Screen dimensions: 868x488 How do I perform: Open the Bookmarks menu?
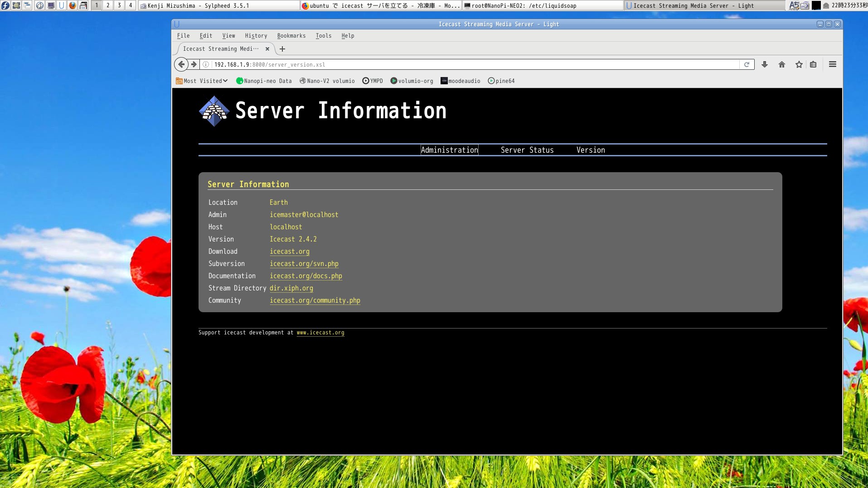[291, 36]
